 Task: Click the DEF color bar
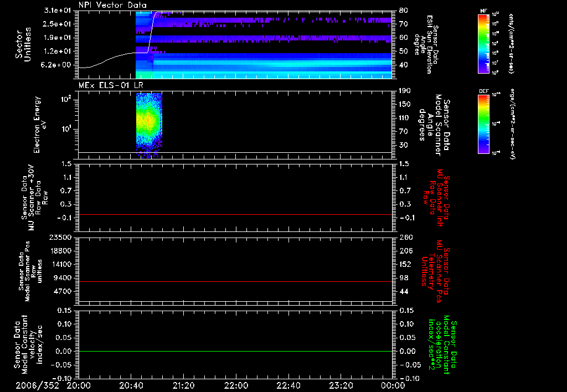(484, 124)
